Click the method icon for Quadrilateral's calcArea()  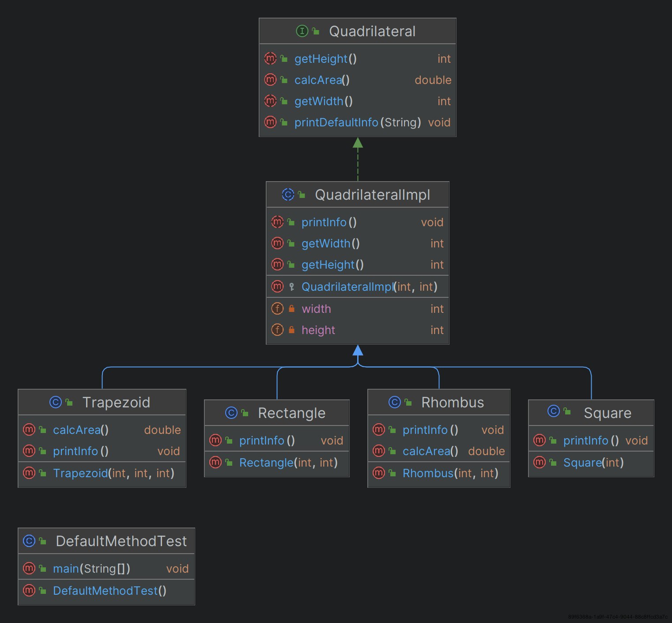(270, 80)
